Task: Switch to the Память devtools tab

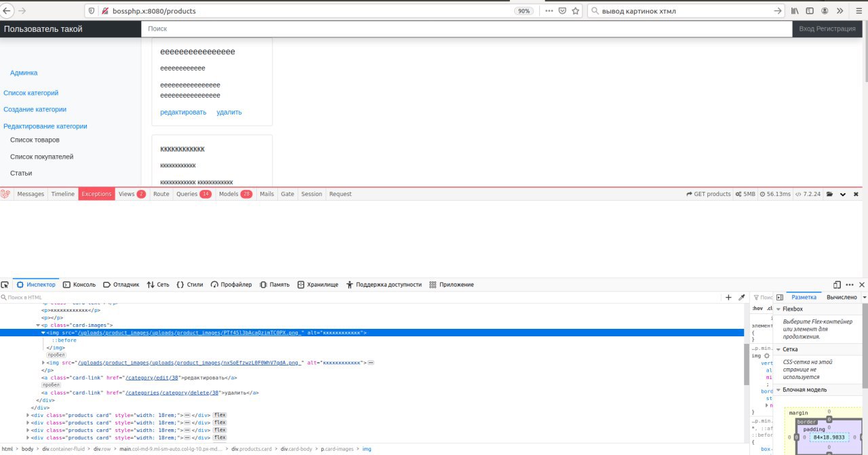Action: click(275, 285)
